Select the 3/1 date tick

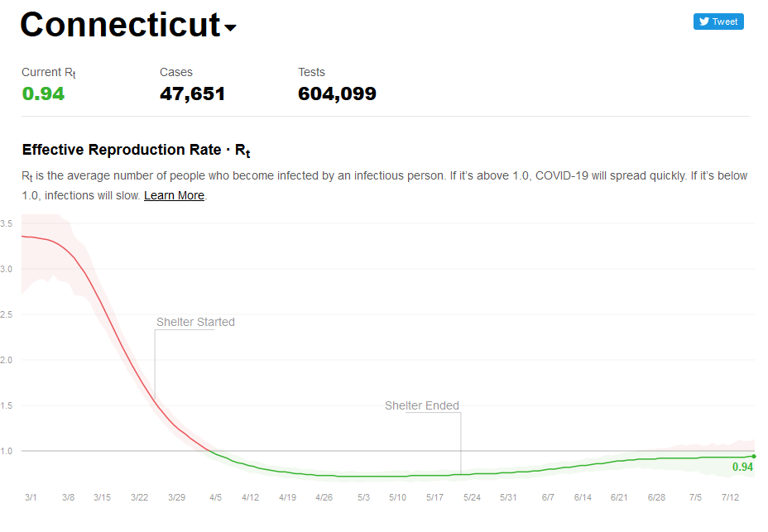coord(31,497)
